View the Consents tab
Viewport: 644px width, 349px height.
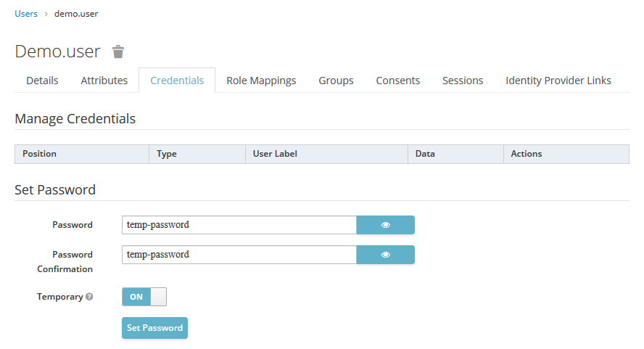tap(397, 81)
